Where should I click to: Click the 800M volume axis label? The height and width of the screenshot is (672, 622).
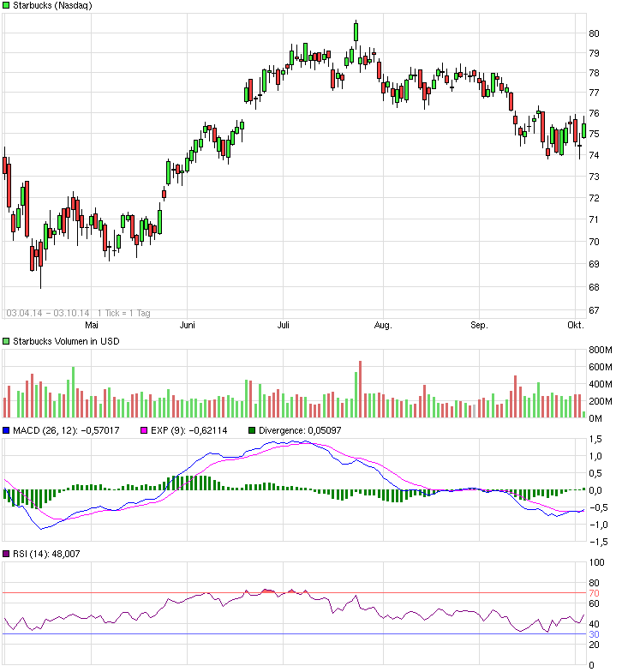pyautogui.click(x=601, y=350)
